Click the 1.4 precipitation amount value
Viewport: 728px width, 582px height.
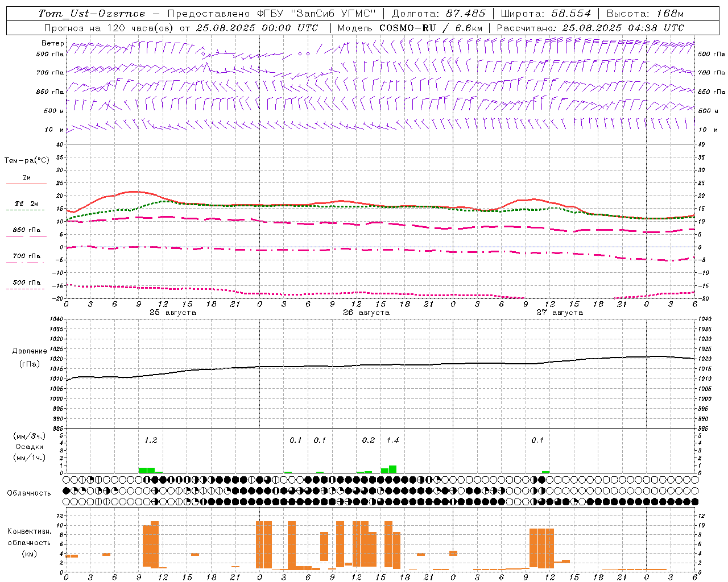392,440
